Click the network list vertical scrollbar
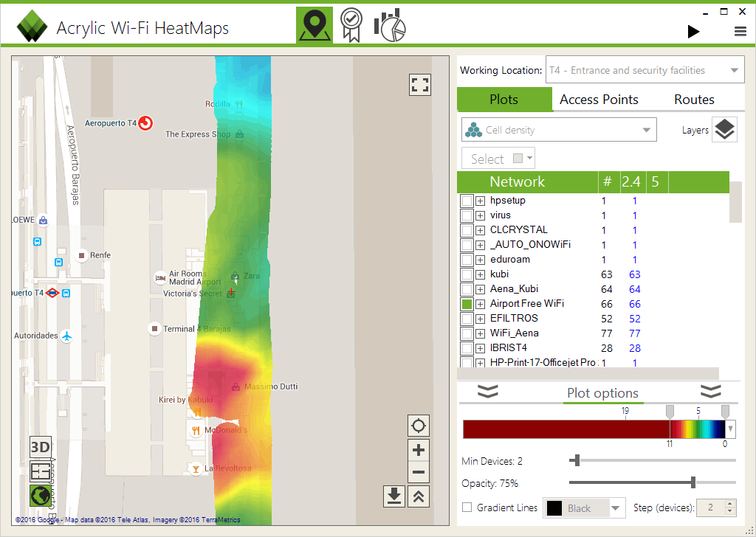This screenshot has height=537, width=756. [735, 202]
